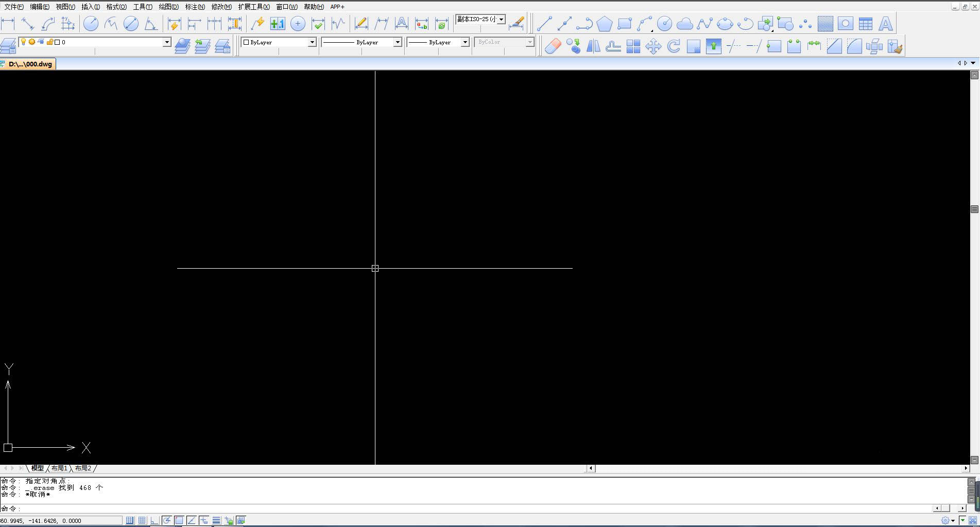The image size is (980, 527).
Task: Switch to the 模型 tab
Action: [x=37, y=468]
